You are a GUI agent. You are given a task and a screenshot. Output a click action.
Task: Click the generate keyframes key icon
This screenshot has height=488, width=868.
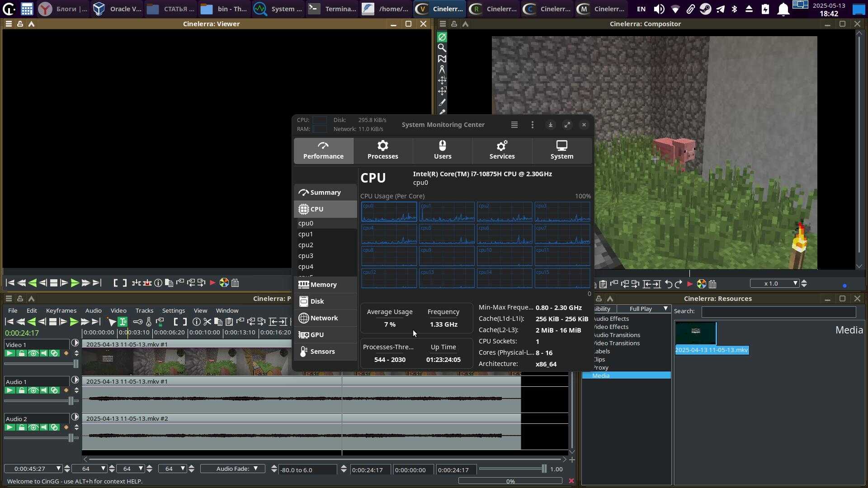[x=138, y=322]
